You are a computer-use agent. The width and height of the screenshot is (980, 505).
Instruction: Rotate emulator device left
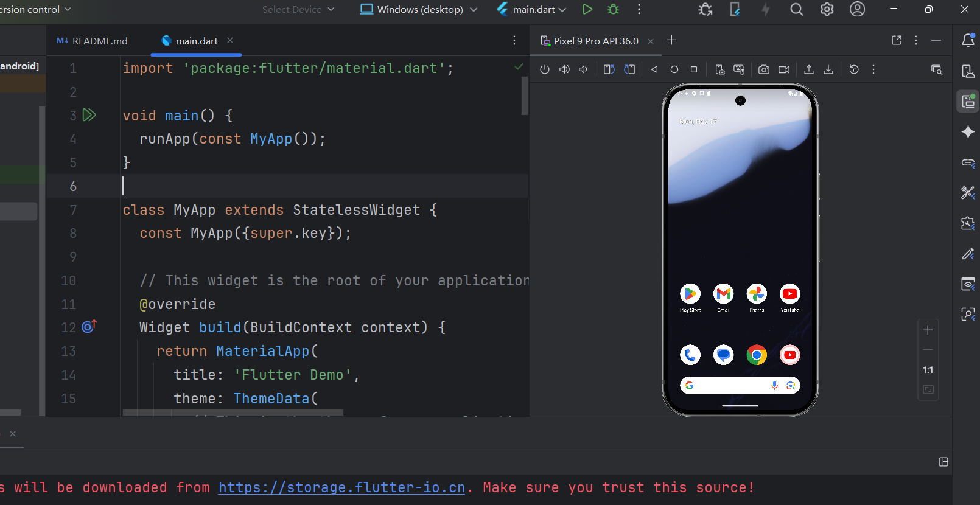coord(609,69)
